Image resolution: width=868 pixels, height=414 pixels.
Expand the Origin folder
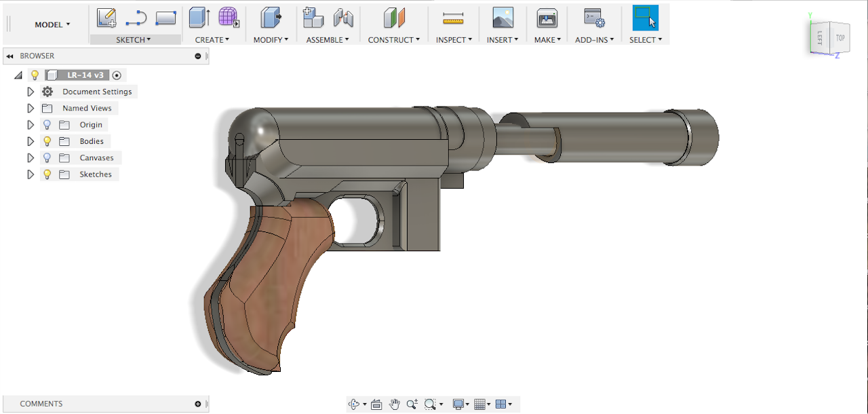[x=30, y=125]
